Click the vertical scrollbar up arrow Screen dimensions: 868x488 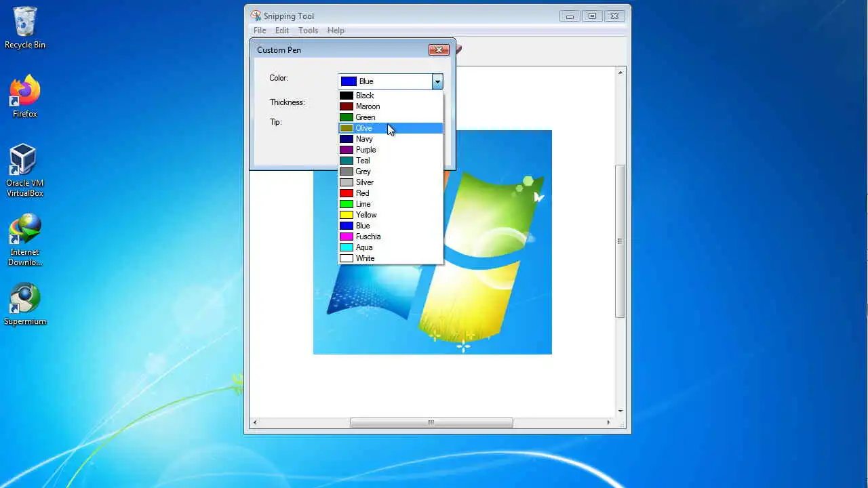tap(620, 72)
